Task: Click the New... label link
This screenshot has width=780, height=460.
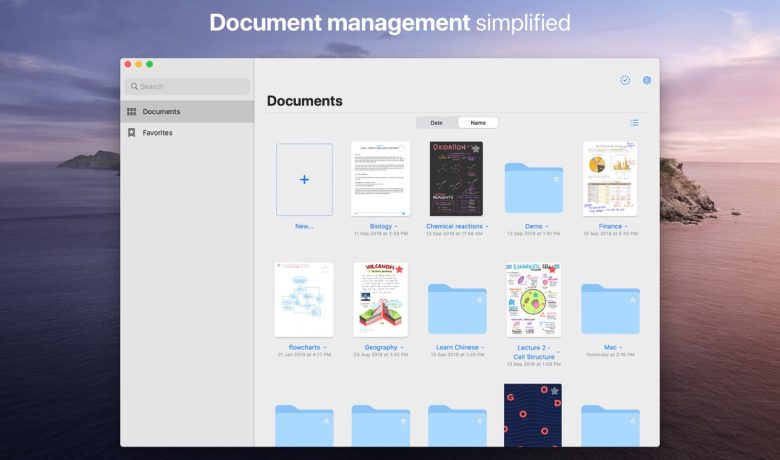Action: click(x=304, y=226)
